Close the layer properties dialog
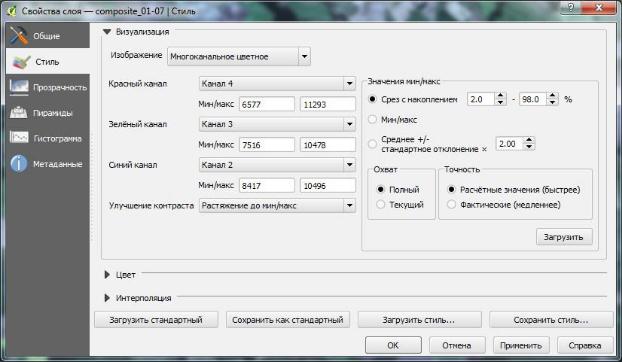Screen dimensions: 622x362 tap(599, 8)
